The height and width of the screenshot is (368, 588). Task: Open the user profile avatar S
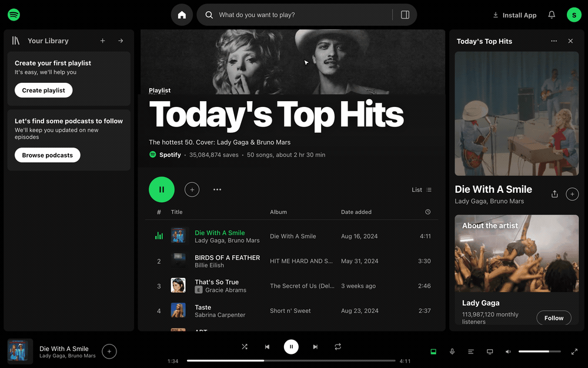(x=574, y=15)
